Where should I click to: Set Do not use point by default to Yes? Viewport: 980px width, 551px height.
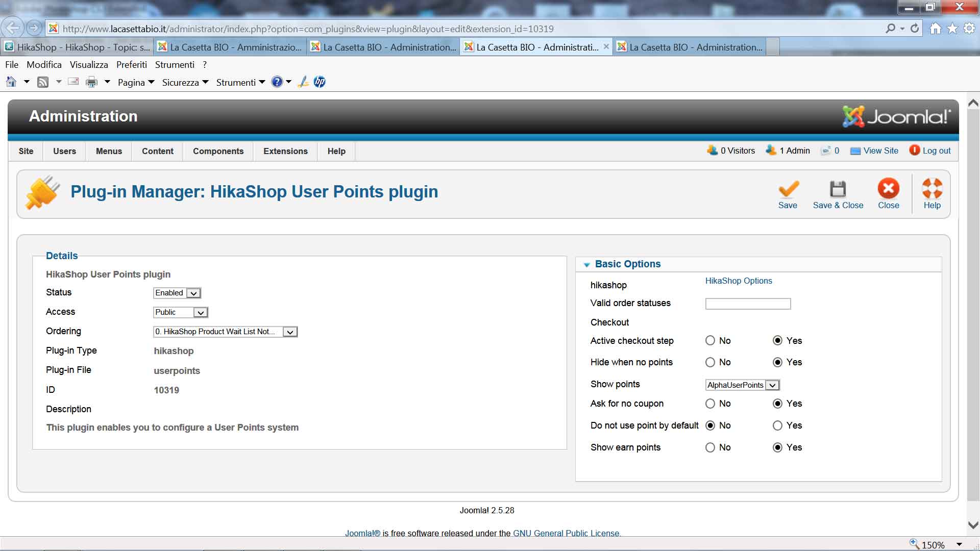point(777,425)
